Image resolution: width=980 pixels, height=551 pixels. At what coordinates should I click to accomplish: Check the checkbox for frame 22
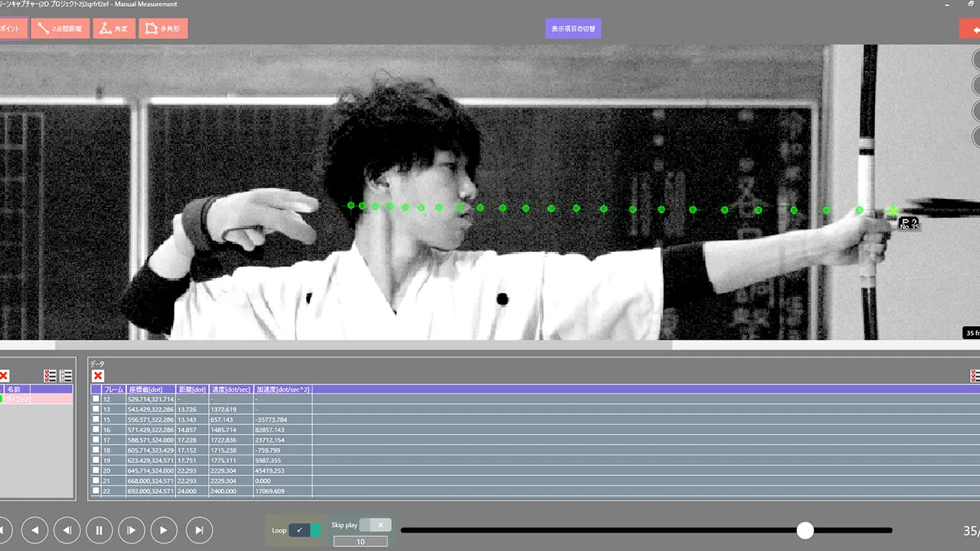pyautogui.click(x=96, y=491)
